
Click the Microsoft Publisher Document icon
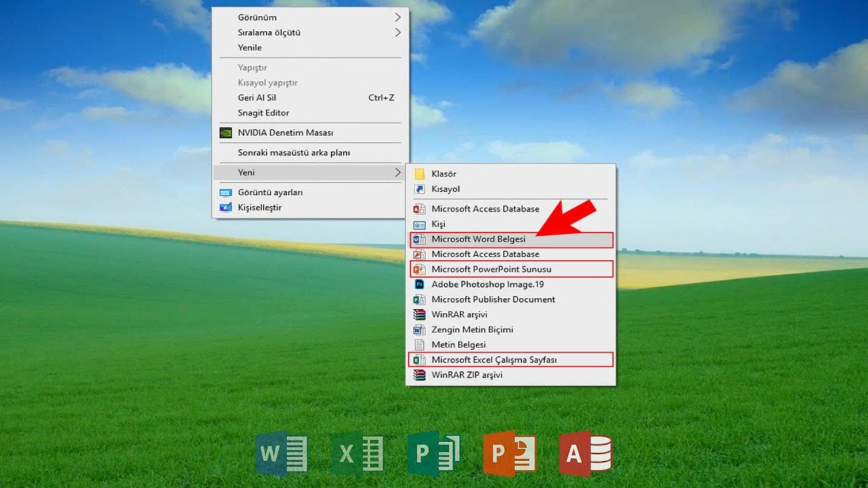[420, 300]
